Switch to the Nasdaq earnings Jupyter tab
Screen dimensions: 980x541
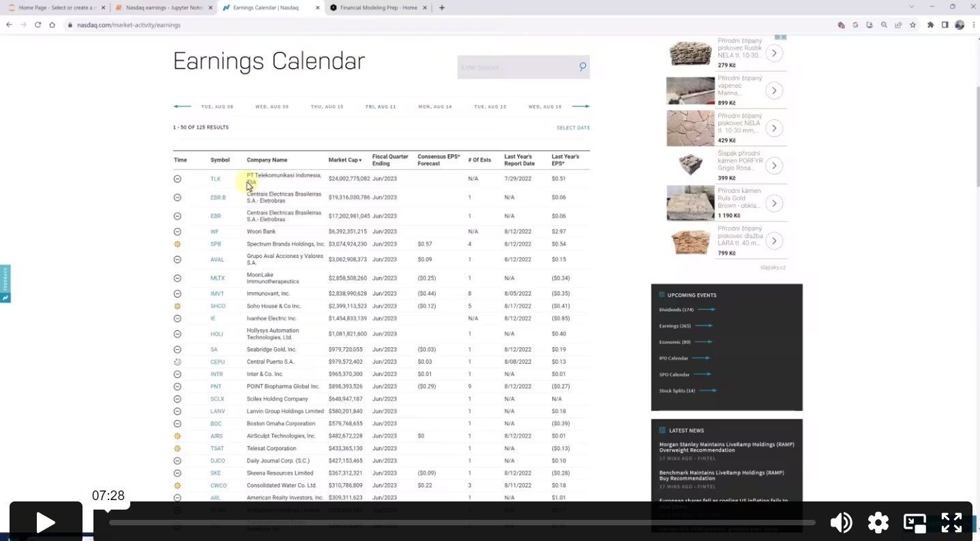(164, 8)
